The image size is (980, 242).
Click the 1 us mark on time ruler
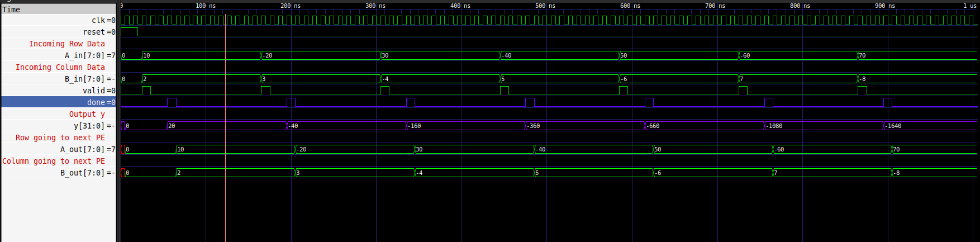[970, 6]
